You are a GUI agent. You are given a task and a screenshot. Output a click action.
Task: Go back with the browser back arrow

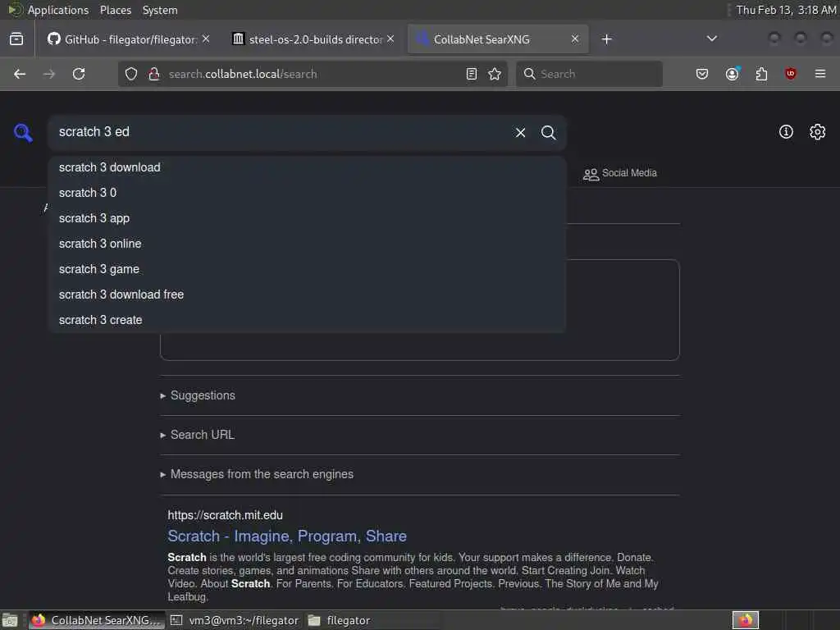[x=20, y=74]
